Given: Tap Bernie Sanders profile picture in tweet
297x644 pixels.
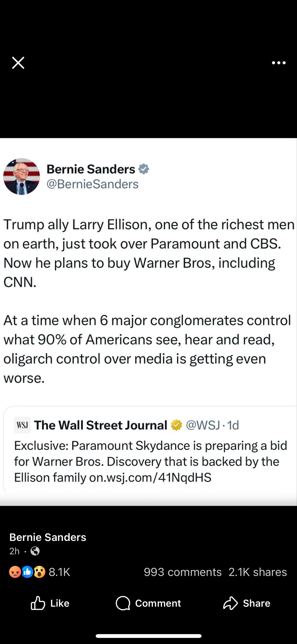Looking at the screenshot, I should (x=22, y=176).
